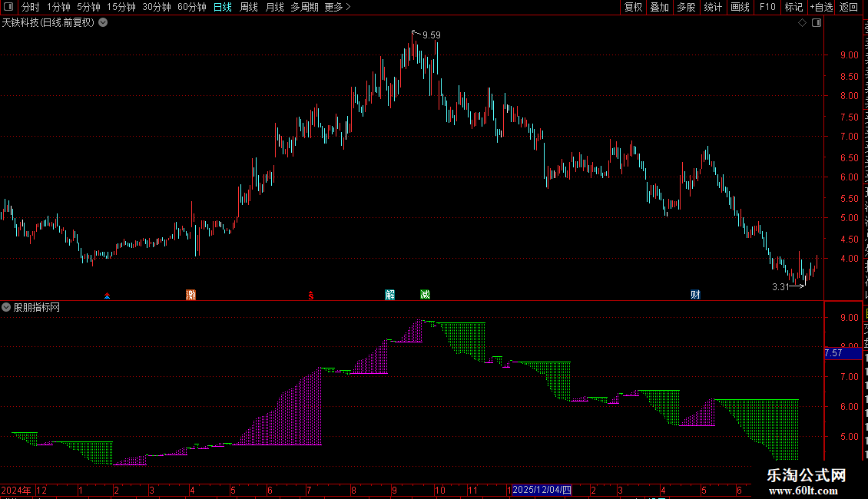Click the 返回 back button

pyautogui.click(x=848, y=7)
